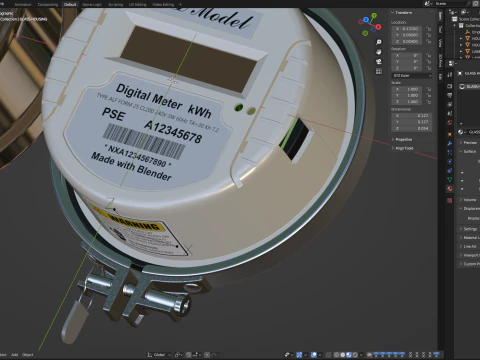Click the Rotation Y value field
Viewport: 480px width, 360px height.
(x=408, y=62)
